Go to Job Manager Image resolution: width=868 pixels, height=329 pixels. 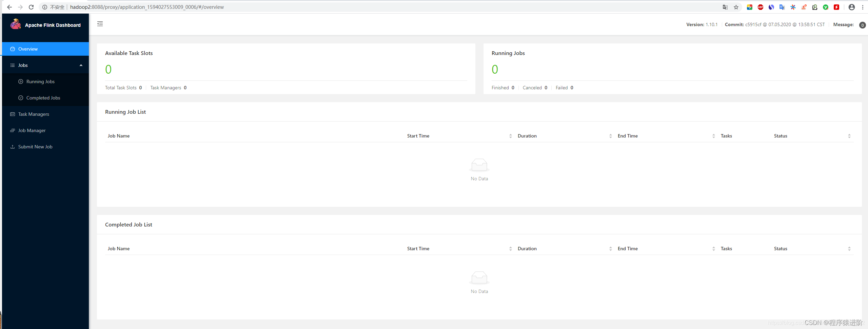[x=45, y=130]
